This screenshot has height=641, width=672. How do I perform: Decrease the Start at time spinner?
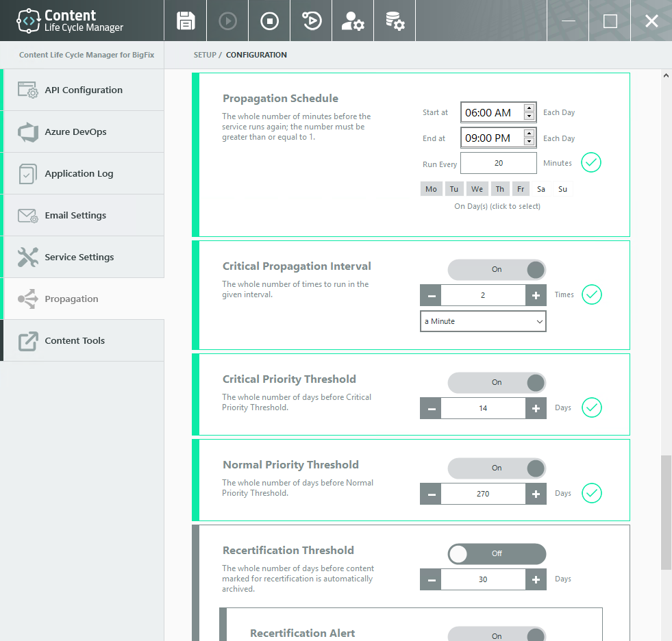529,116
